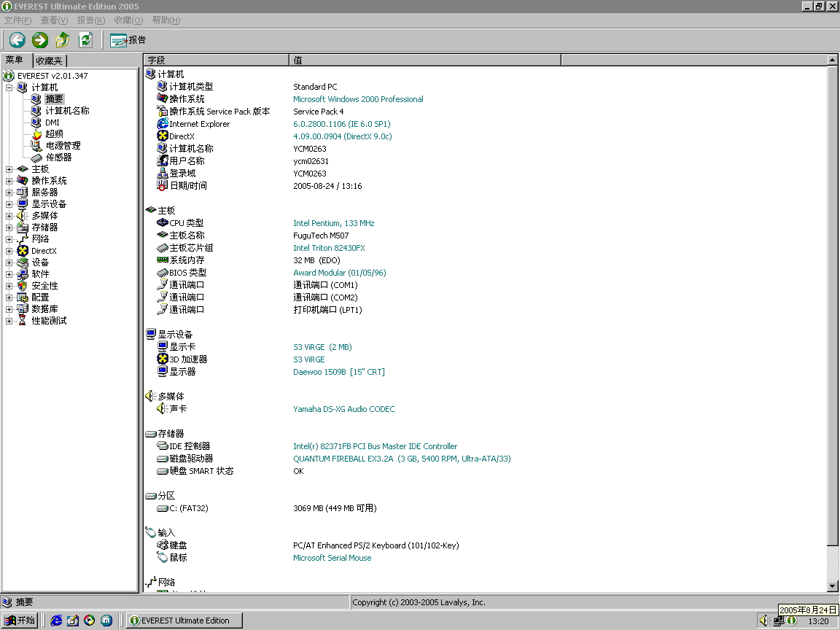Screen dimensions: 840x630
Task: Click the 磁盘驱动器 disk row icon
Action: [x=163, y=459]
